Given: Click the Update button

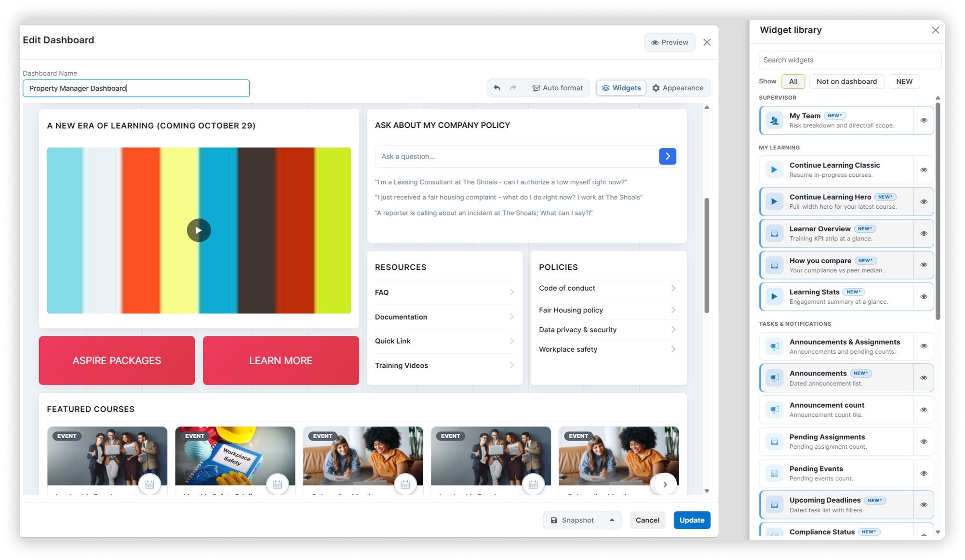Looking at the screenshot, I should (692, 520).
